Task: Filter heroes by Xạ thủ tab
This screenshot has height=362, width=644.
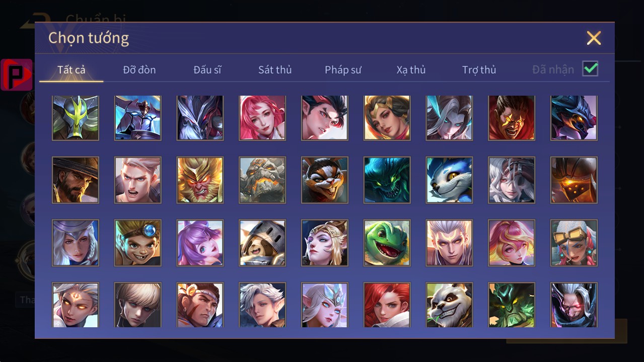Action: pos(411,70)
